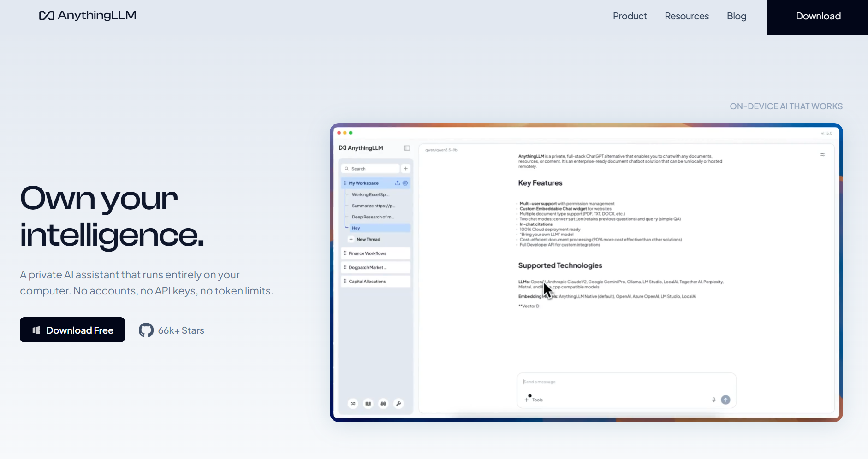Select the Hey thread
868x459 pixels.
[380, 228]
